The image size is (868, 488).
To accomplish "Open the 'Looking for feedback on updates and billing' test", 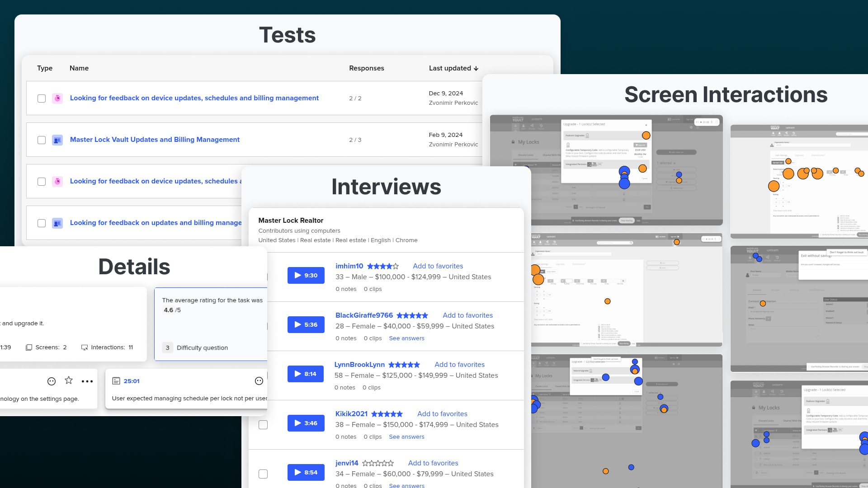I will pos(156,223).
